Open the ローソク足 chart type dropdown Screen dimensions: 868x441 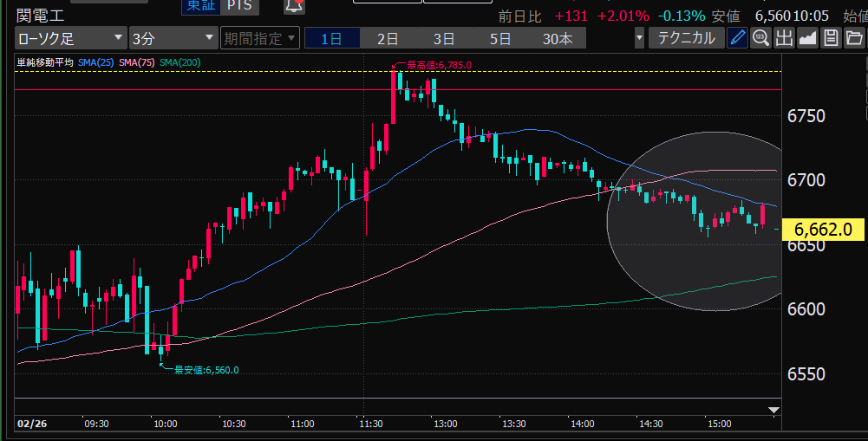point(70,38)
